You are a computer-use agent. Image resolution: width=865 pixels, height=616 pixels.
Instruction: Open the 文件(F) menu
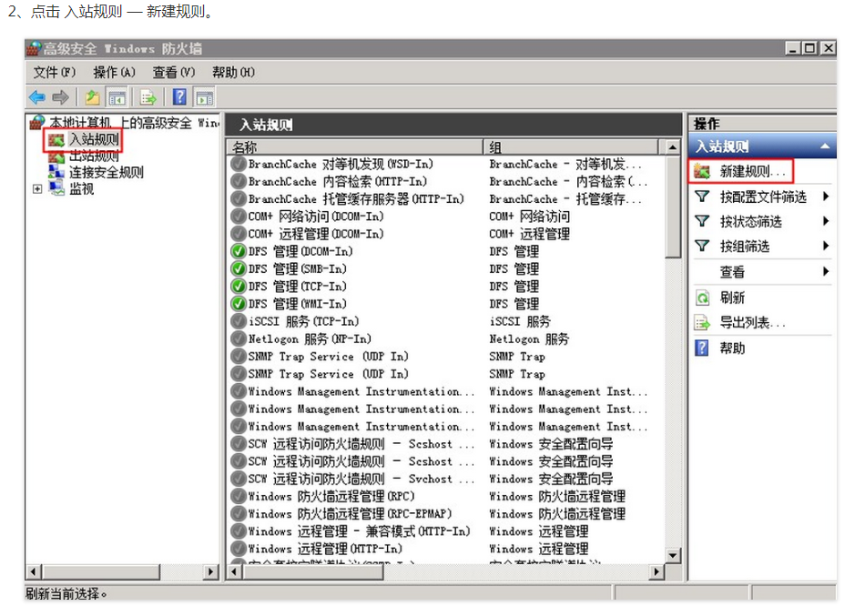(x=54, y=72)
